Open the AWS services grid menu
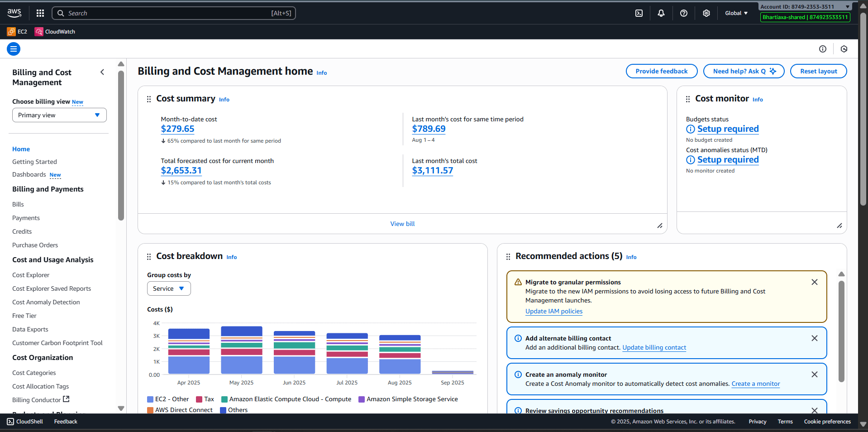This screenshot has width=868, height=432. pyautogui.click(x=40, y=13)
